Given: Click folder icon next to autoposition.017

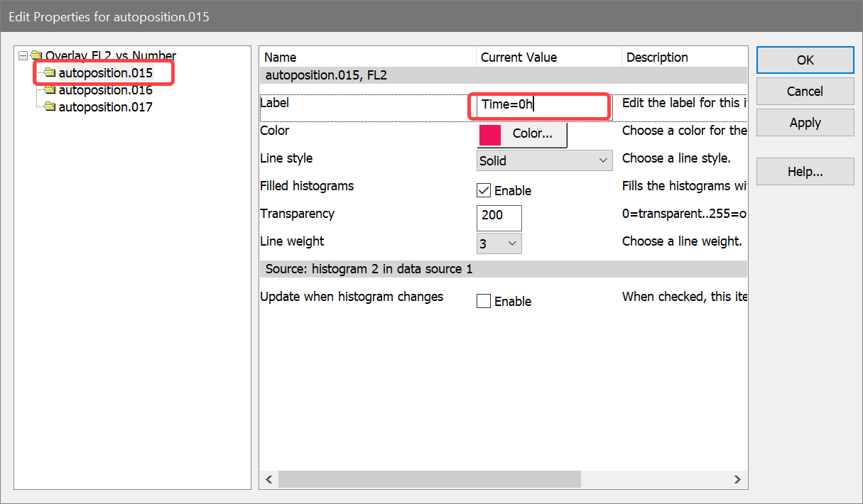Looking at the screenshot, I should click(50, 107).
